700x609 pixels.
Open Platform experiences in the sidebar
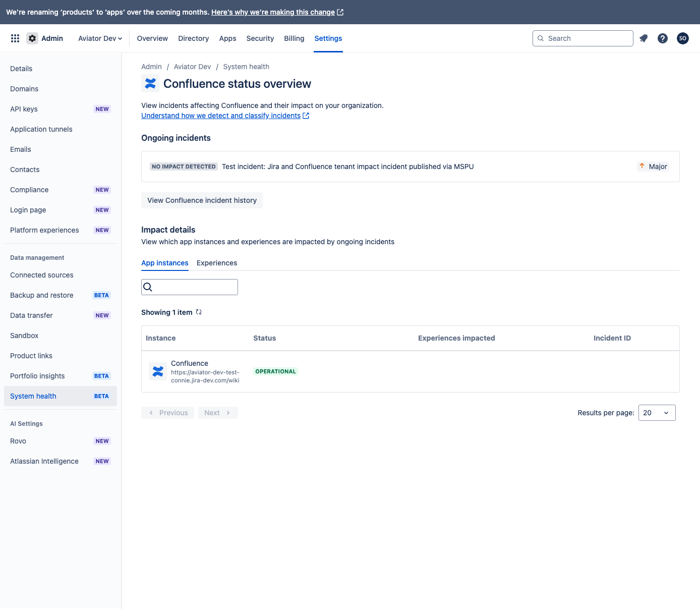61,230
